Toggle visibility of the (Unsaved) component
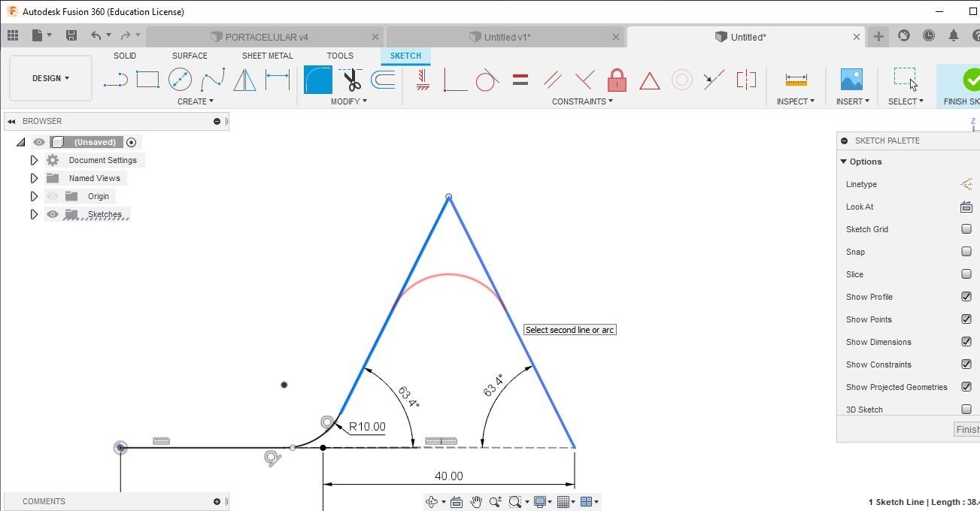 coord(39,142)
